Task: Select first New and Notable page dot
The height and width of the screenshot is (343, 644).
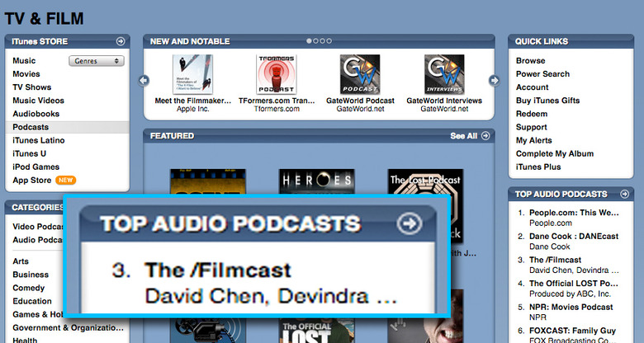Action: pyautogui.click(x=310, y=41)
